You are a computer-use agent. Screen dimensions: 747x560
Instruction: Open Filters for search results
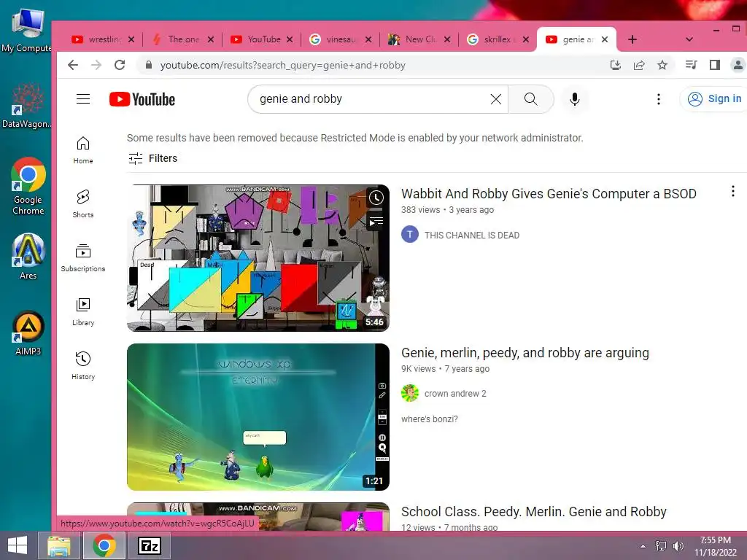[x=153, y=158]
